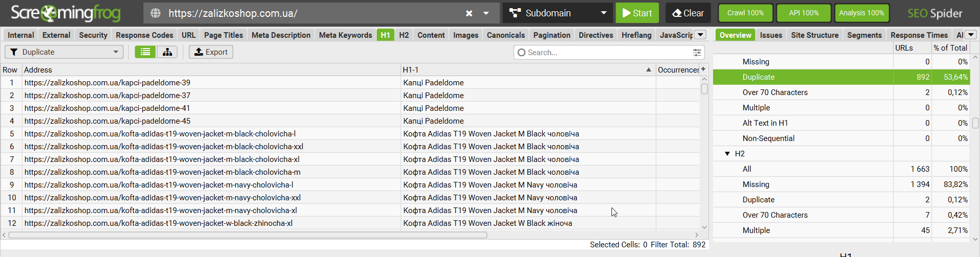Switch to the Internal tab
Viewport: 980px width, 257px height.
pos(21,35)
